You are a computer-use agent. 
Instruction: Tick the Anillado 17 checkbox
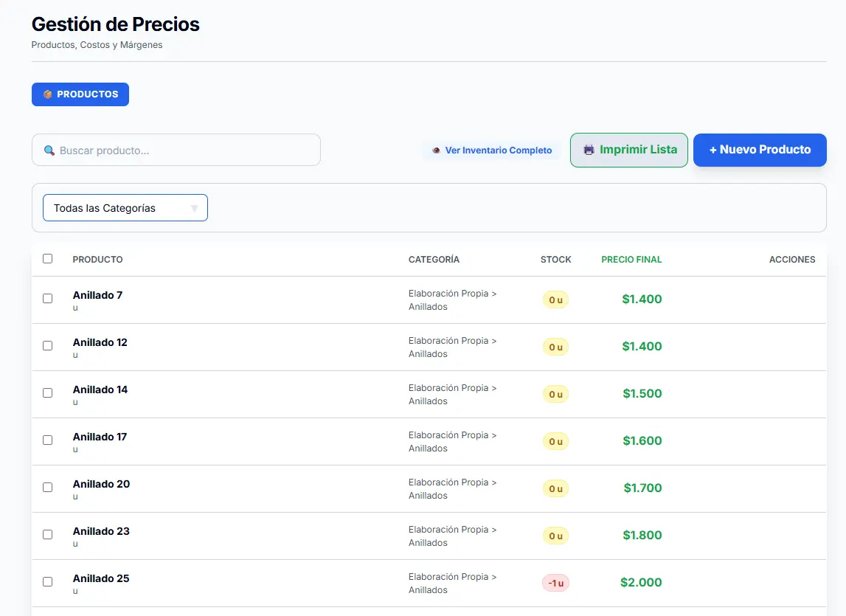pyautogui.click(x=47, y=440)
